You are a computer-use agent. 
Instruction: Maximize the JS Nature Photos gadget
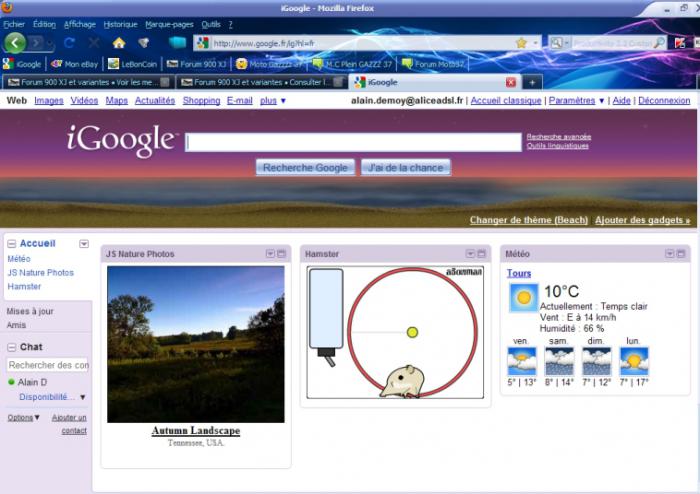[x=281, y=253]
